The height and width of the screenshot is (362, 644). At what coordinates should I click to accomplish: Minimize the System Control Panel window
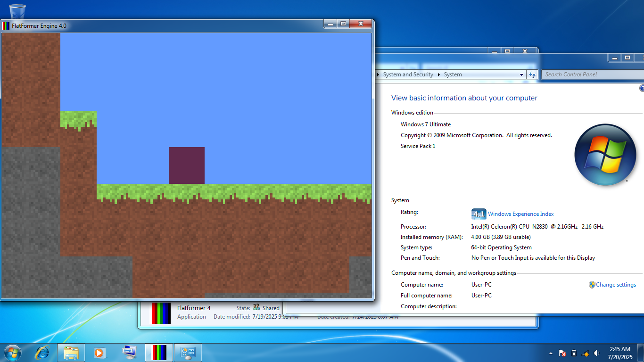[x=615, y=58]
